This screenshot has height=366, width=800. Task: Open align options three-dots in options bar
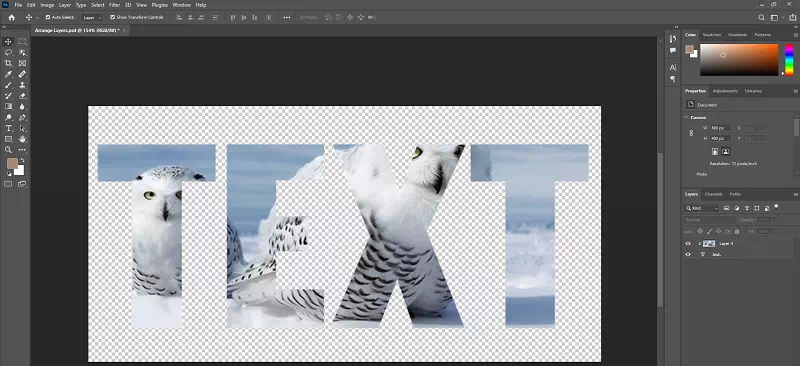click(287, 17)
